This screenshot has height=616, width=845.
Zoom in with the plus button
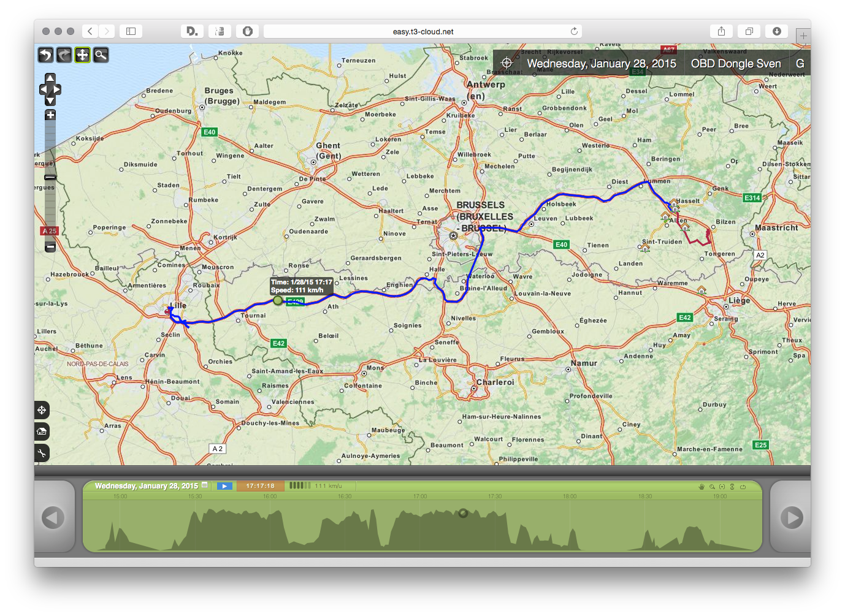(50, 115)
